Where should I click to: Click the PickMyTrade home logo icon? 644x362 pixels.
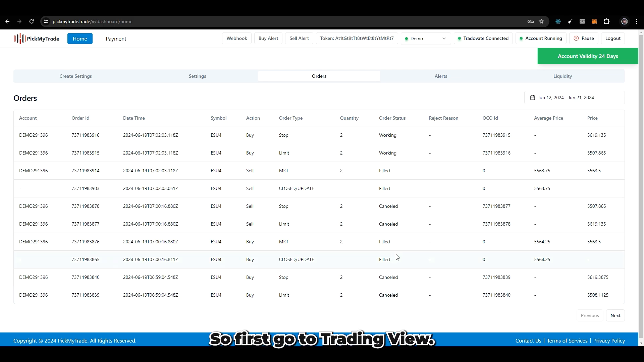click(x=18, y=39)
